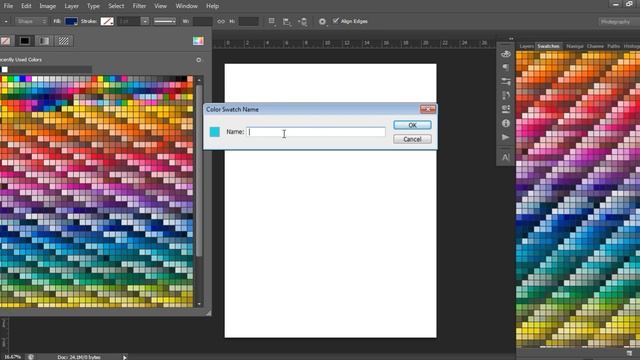
Task: Click the cyan swatch preview in dialog
Action: click(215, 132)
